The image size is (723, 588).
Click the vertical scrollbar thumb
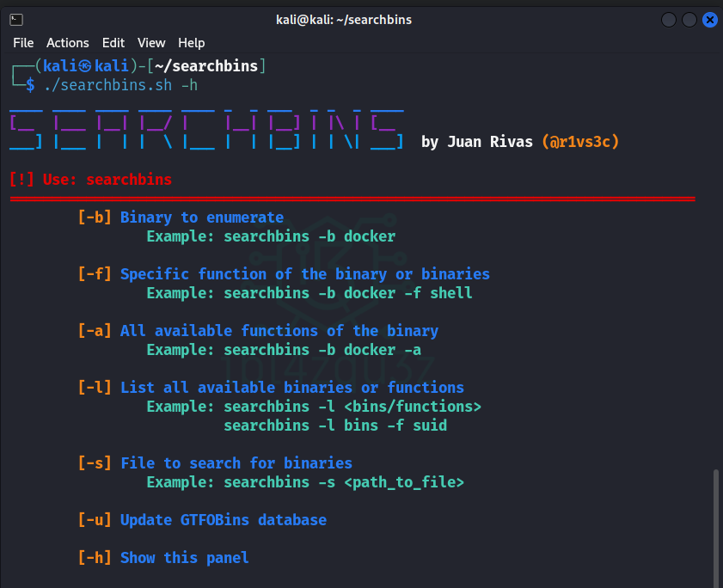(x=717, y=526)
